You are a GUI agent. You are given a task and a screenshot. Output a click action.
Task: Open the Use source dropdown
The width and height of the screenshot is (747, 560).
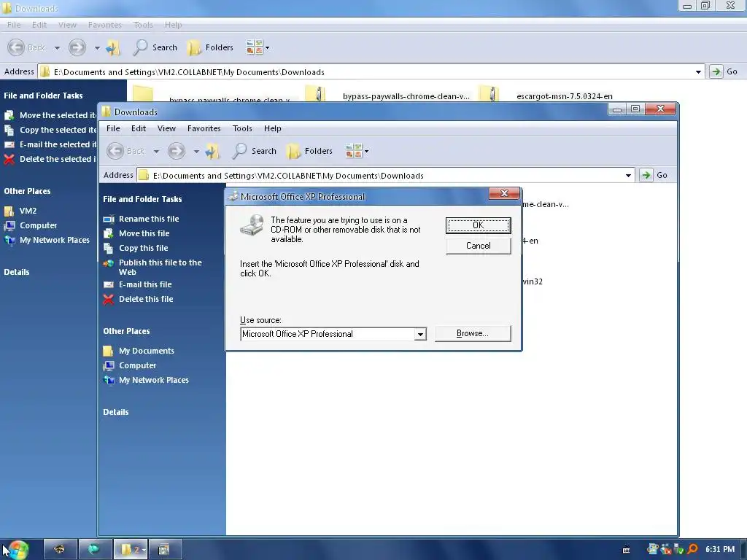point(420,334)
